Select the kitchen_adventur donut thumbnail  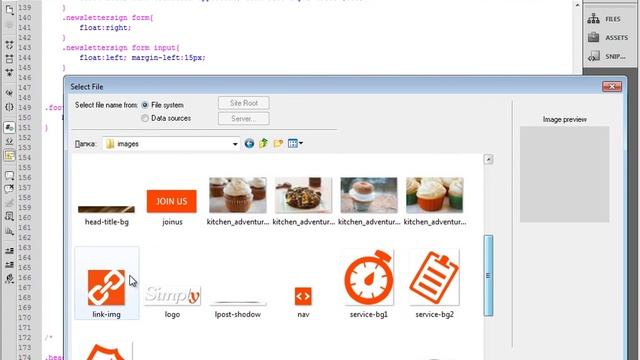[x=369, y=202]
